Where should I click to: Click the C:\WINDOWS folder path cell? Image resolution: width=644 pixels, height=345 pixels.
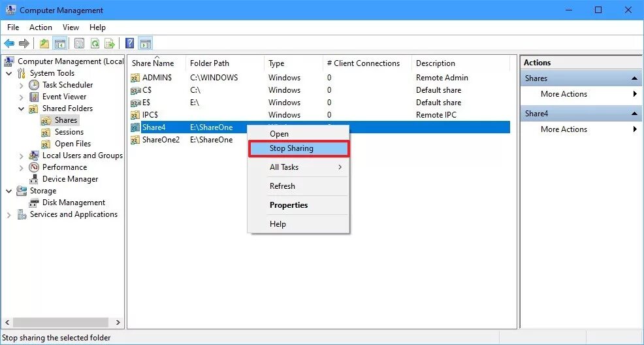click(214, 78)
